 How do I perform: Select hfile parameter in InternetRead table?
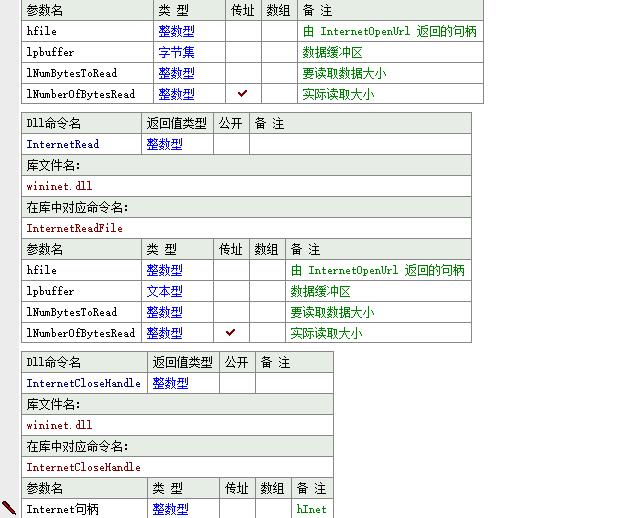[x=41, y=270]
